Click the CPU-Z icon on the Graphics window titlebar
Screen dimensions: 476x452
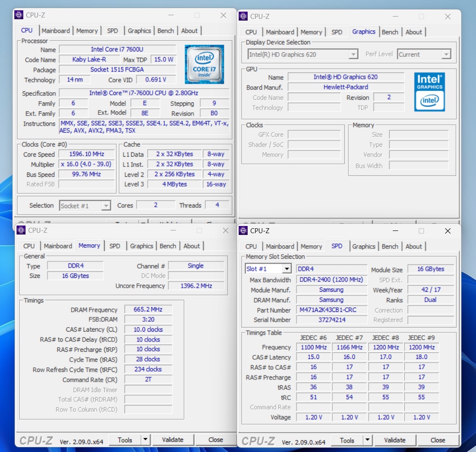tap(242, 16)
